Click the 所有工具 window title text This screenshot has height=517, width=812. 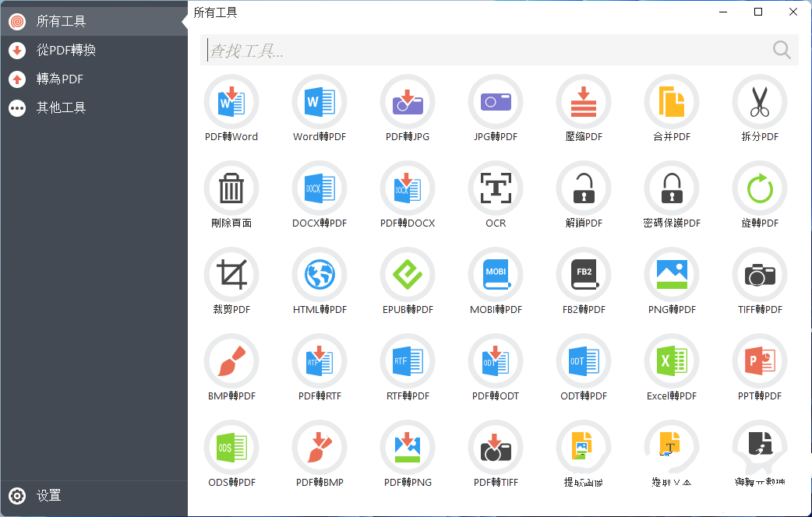(215, 12)
